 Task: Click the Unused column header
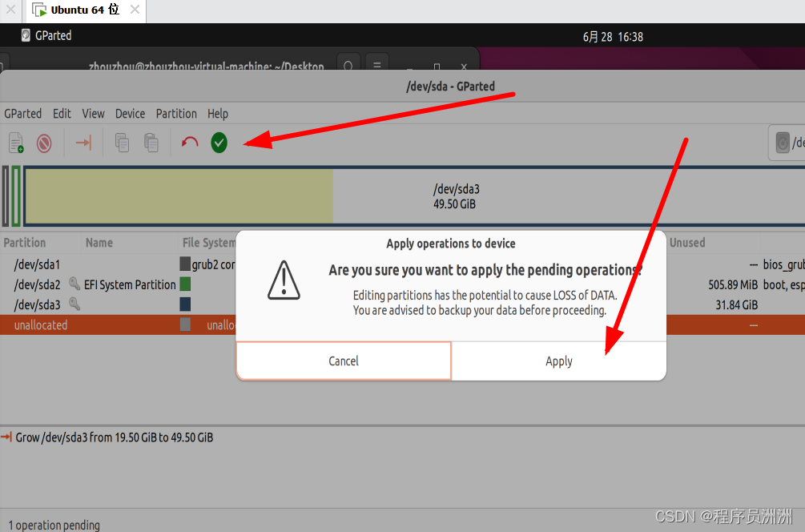[x=687, y=243]
